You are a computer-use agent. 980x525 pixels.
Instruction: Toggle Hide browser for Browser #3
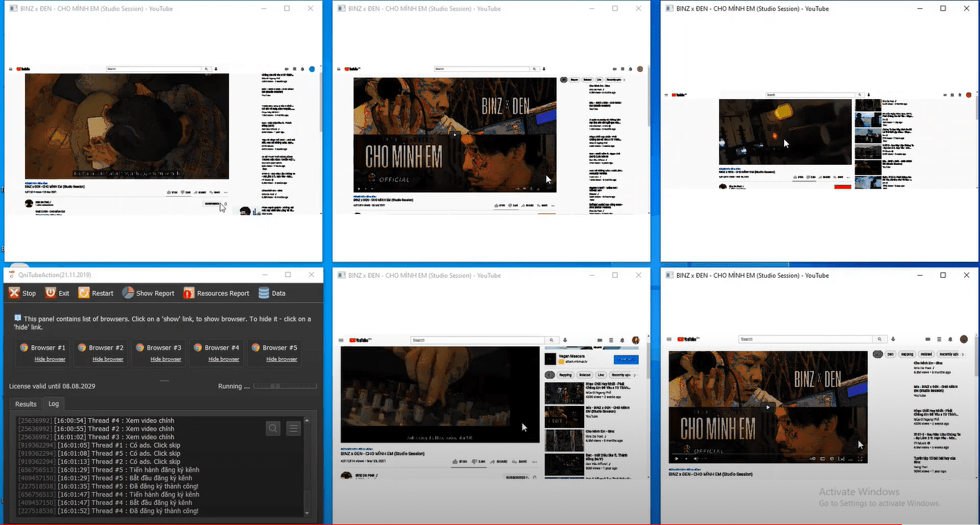pyautogui.click(x=166, y=359)
